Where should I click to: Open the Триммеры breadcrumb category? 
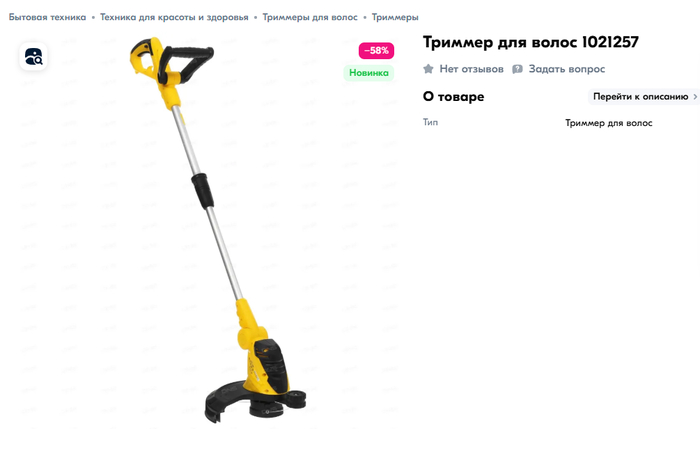point(395,17)
